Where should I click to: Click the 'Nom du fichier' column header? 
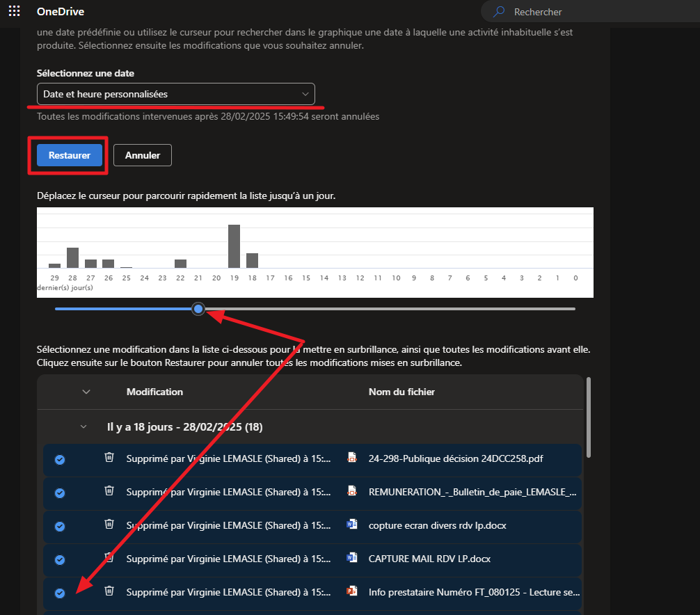pyautogui.click(x=401, y=392)
